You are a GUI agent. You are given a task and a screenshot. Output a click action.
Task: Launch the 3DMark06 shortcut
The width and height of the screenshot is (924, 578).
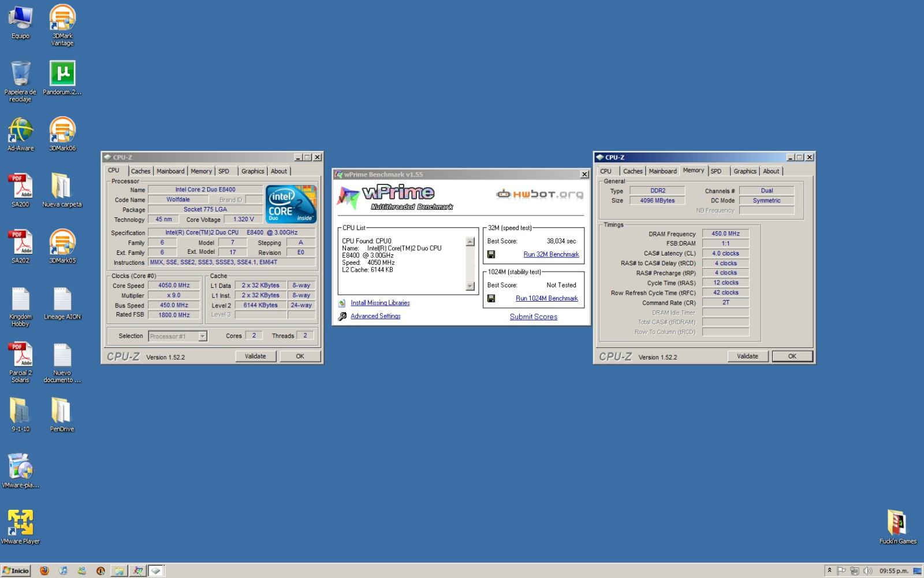pyautogui.click(x=62, y=134)
